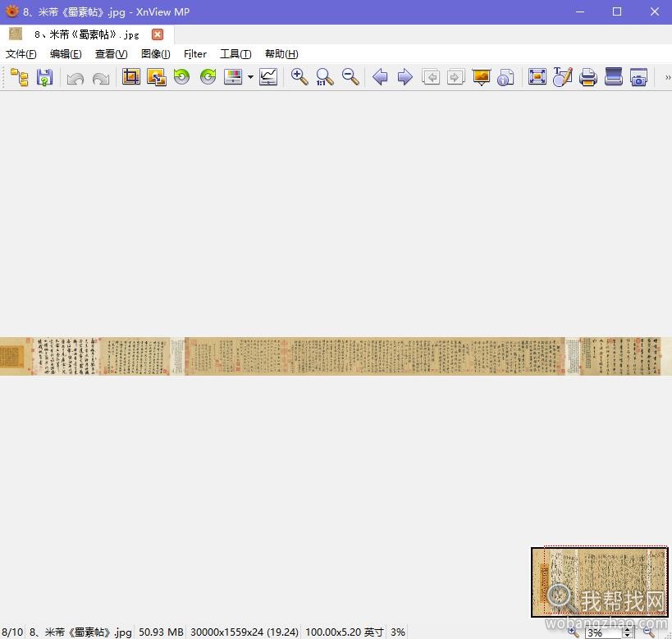Redo the last undone action
The width and height of the screenshot is (672, 639).
[x=101, y=79]
